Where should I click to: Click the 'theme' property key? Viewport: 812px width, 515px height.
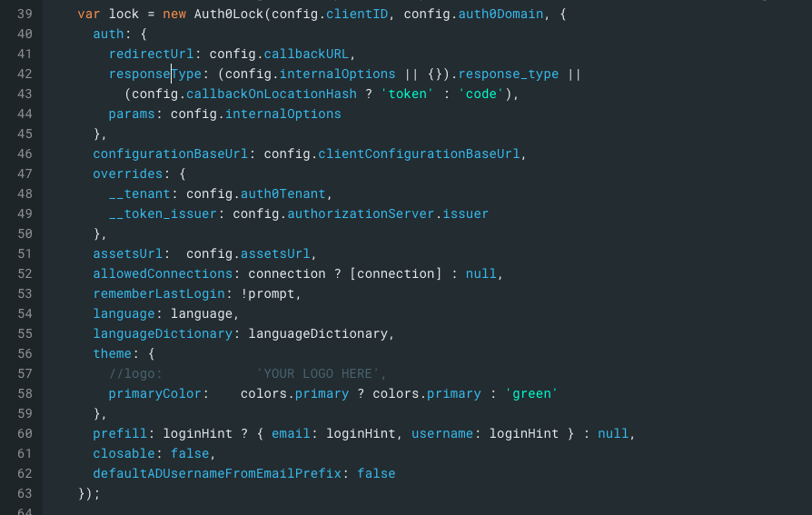[113, 354]
